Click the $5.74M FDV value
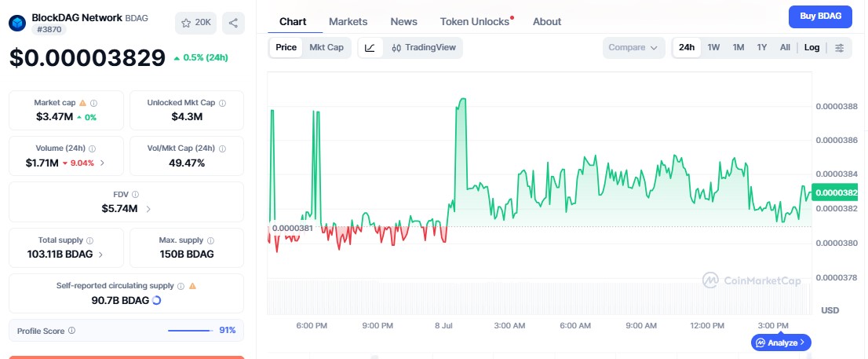Image resolution: width=868 pixels, height=359 pixels. 119,209
